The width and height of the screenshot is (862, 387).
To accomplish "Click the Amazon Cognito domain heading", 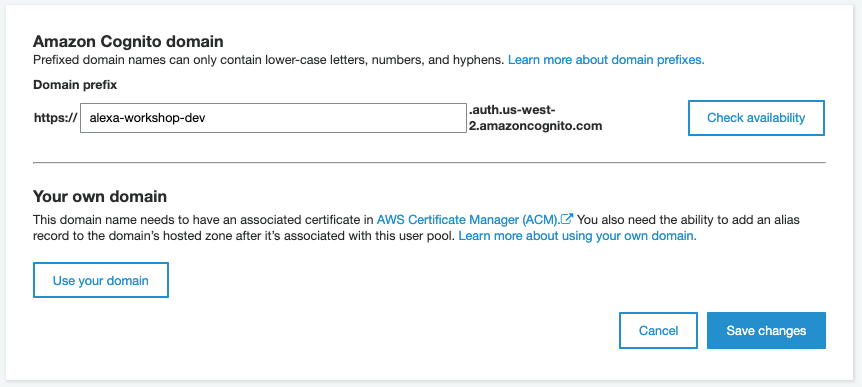I will (128, 41).
